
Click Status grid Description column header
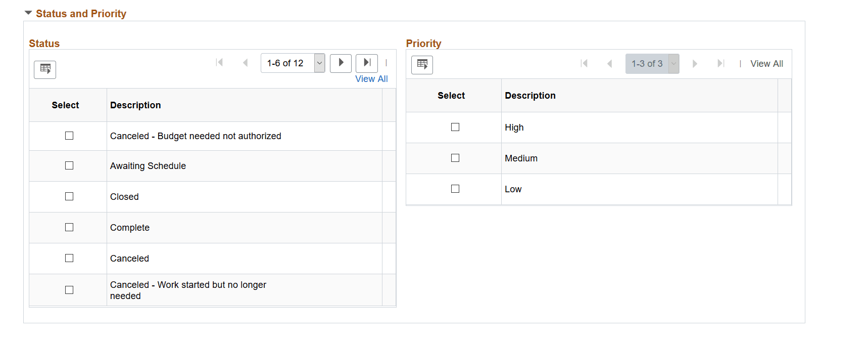(135, 105)
